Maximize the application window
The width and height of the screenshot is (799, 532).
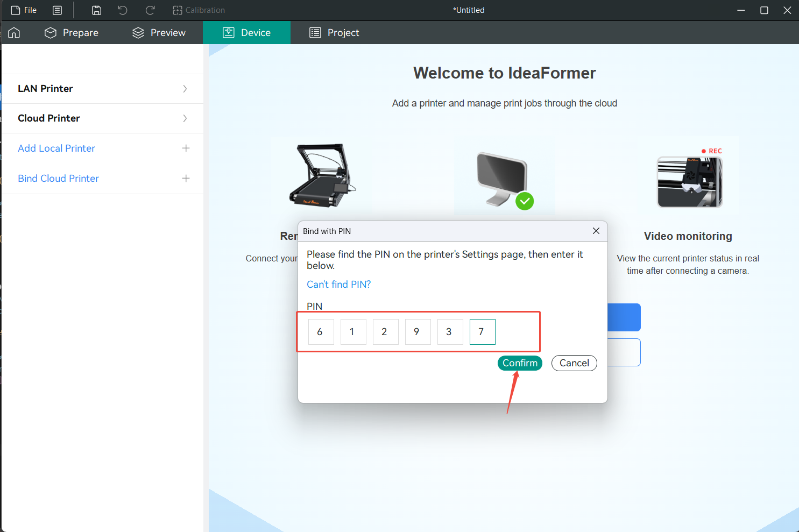(764, 10)
